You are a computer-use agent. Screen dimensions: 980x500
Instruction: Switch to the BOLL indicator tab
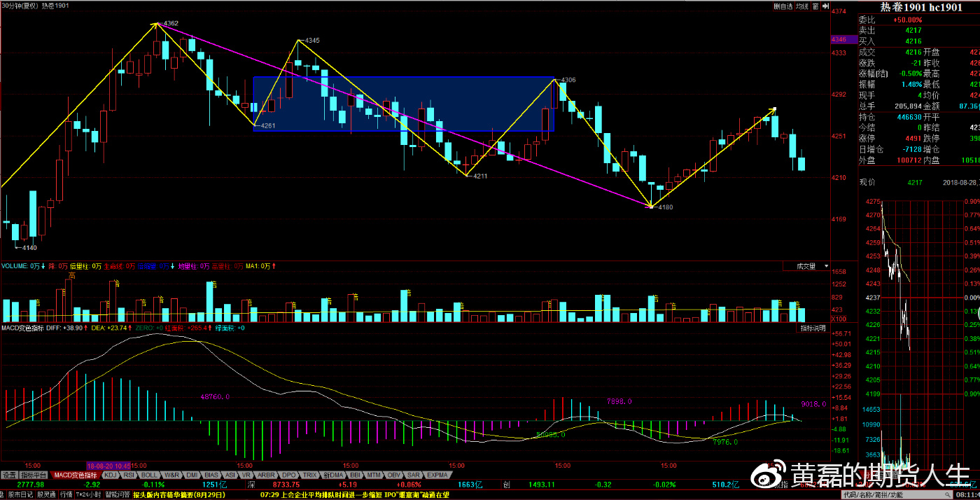point(150,475)
